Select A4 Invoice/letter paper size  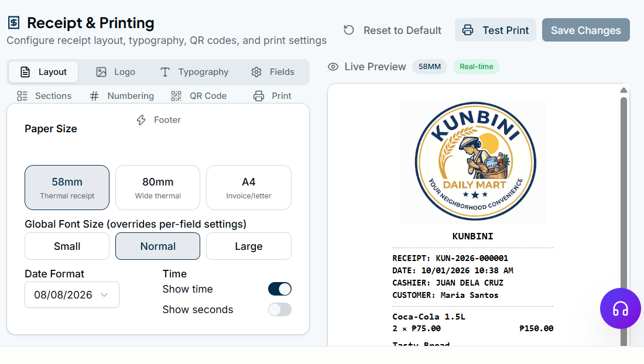point(248,187)
